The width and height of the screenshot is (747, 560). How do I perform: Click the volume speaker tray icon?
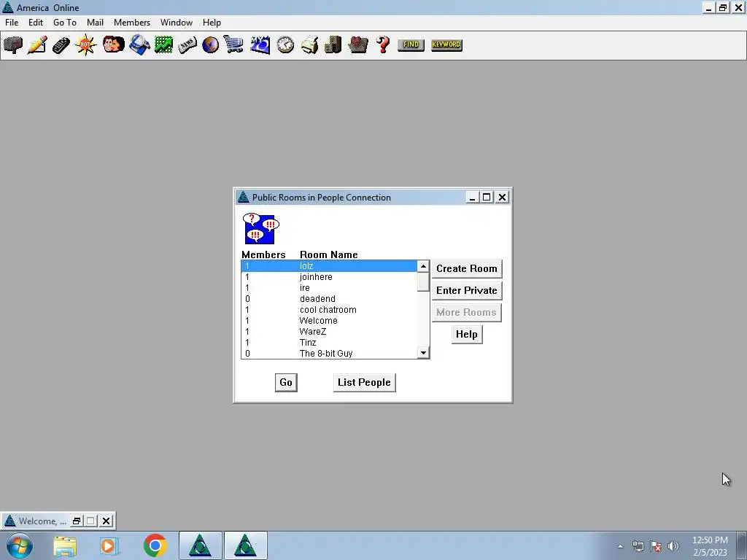pyautogui.click(x=673, y=546)
